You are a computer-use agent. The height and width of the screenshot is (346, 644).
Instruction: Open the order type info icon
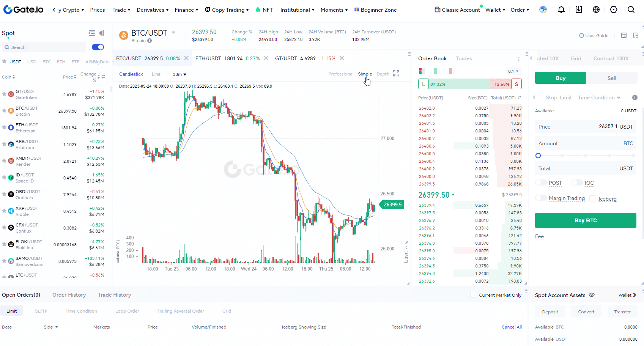coord(635,98)
